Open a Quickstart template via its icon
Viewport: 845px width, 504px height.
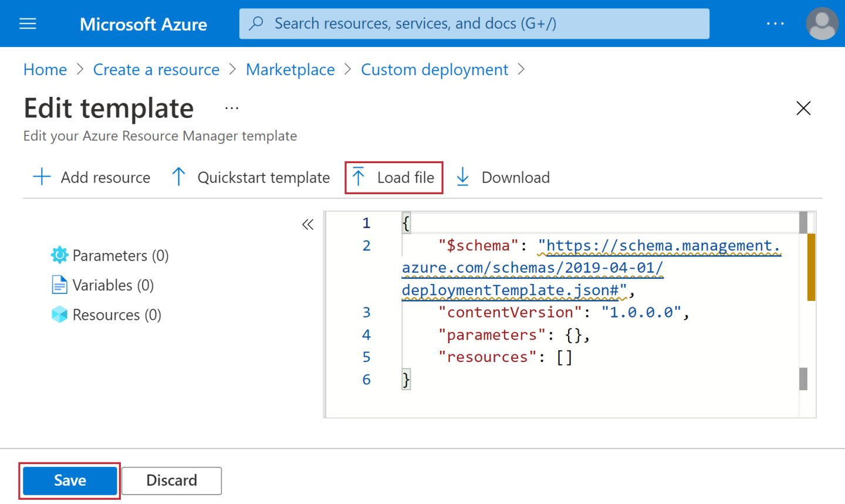pos(178,177)
